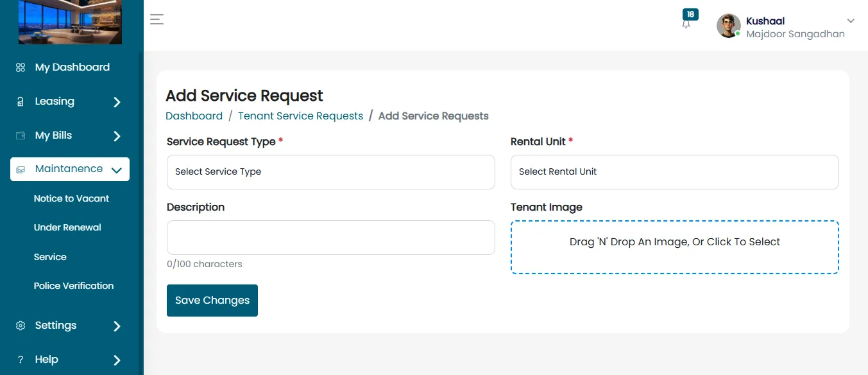Click the Help question mark icon
The image size is (868, 375).
[x=21, y=360]
